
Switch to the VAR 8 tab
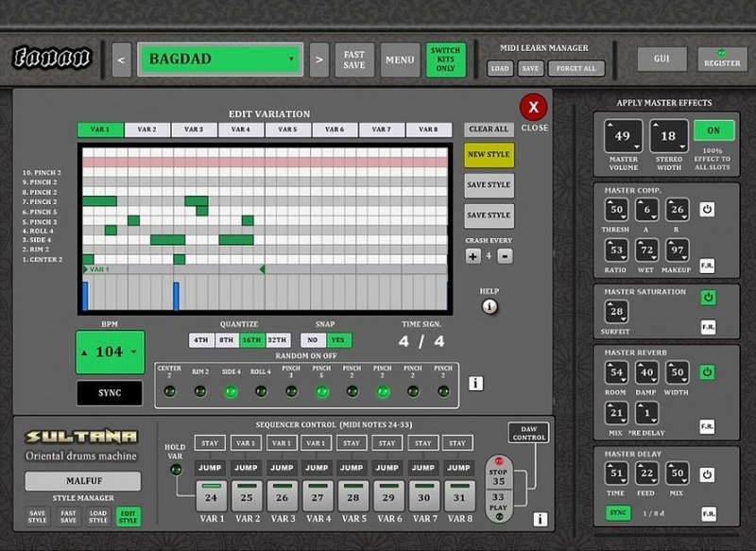pyautogui.click(x=429, y=129)
